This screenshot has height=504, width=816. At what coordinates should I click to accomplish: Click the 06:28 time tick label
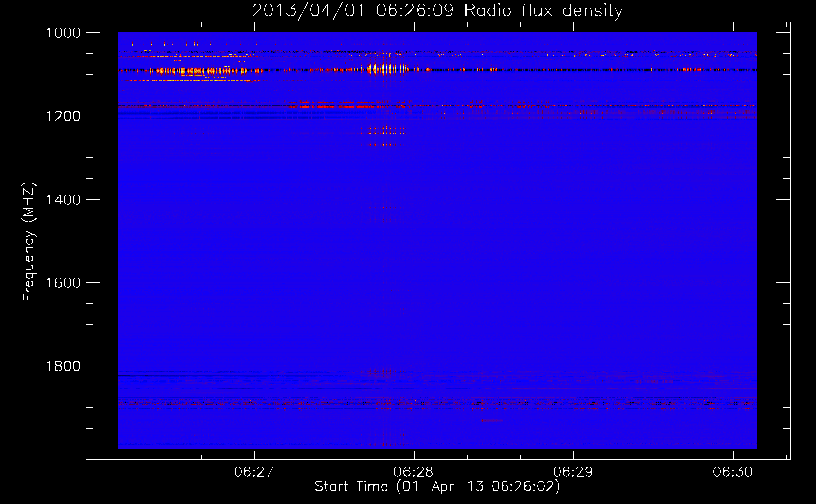click(x=414, y=472)
